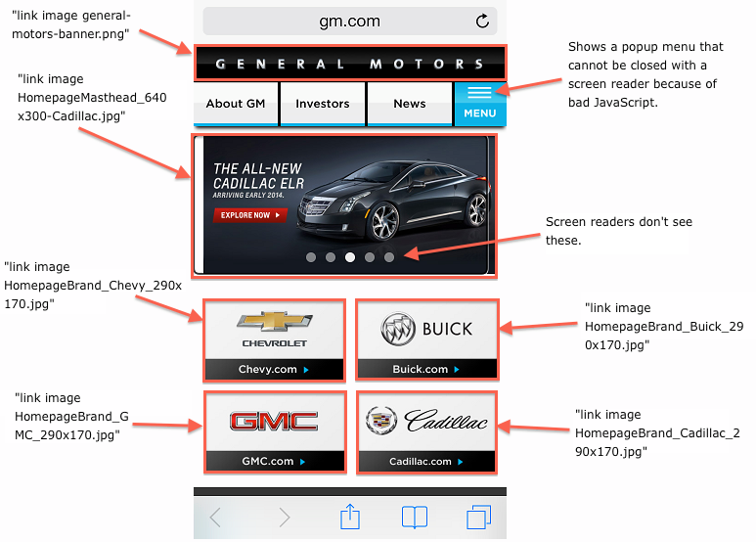Follow the Chevy.com link
Screen dimensions: 756x542
(x=275, y=370)
